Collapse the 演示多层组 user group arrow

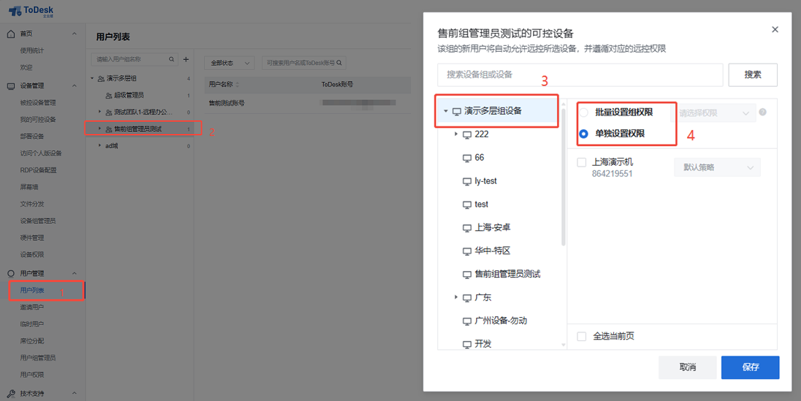click(92, 78)
